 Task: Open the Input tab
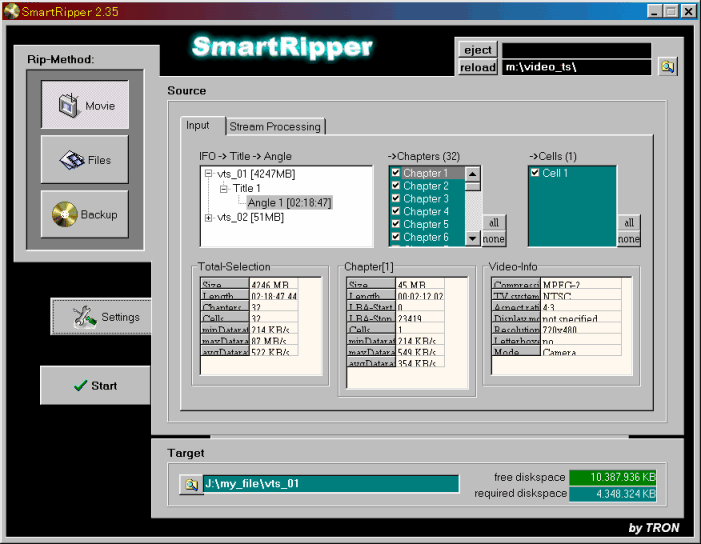[198, 126]
